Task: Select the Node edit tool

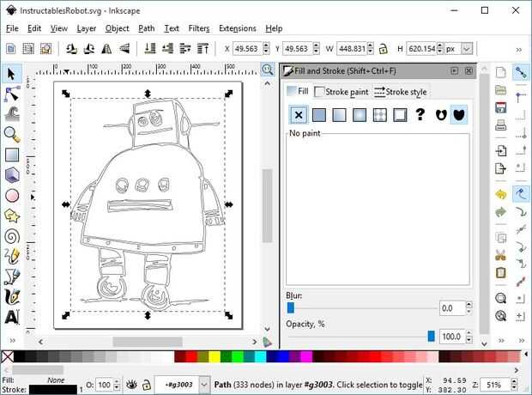Action: pos(12,94)
